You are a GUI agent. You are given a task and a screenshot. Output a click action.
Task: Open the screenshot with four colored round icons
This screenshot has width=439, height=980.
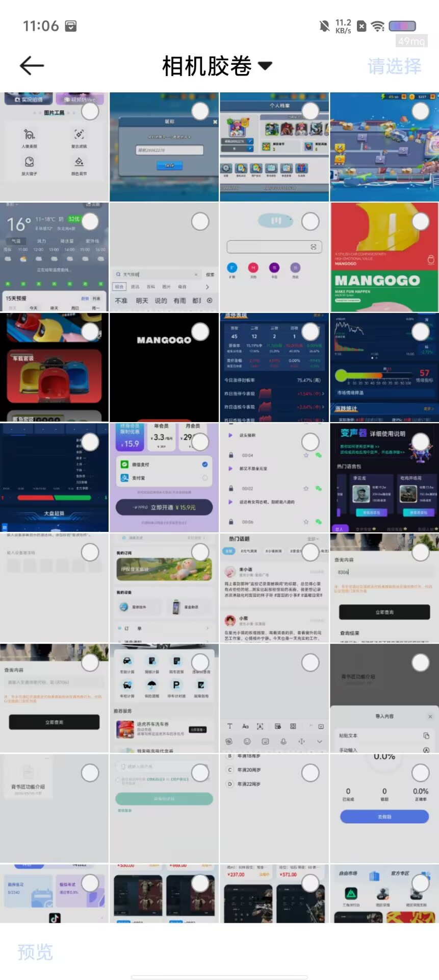pyautogui.click(x=274, y=257)
